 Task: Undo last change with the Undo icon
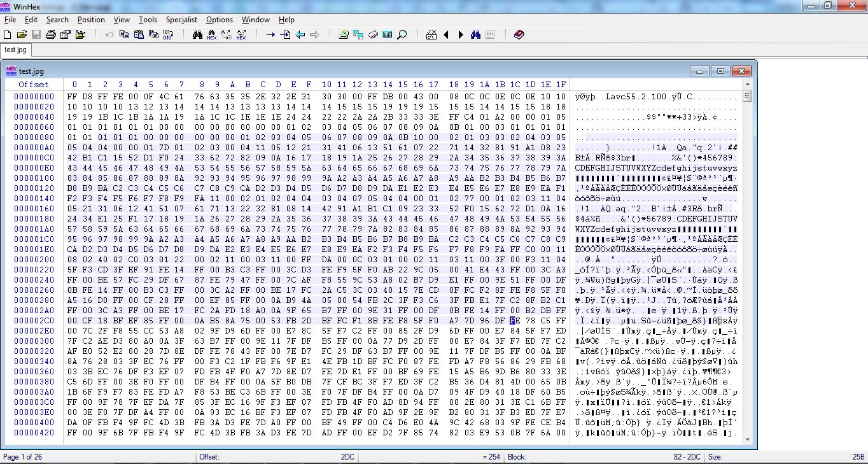tap(109, 34)
